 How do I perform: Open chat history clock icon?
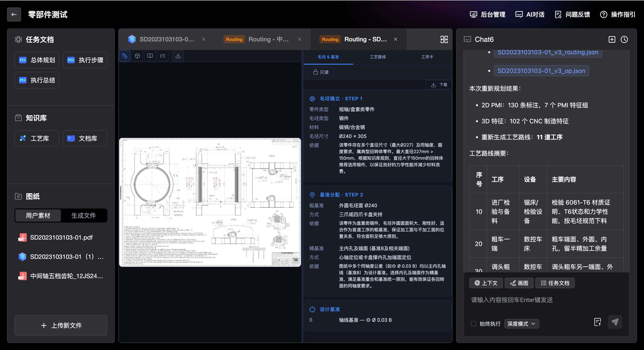tap(624, 39)
